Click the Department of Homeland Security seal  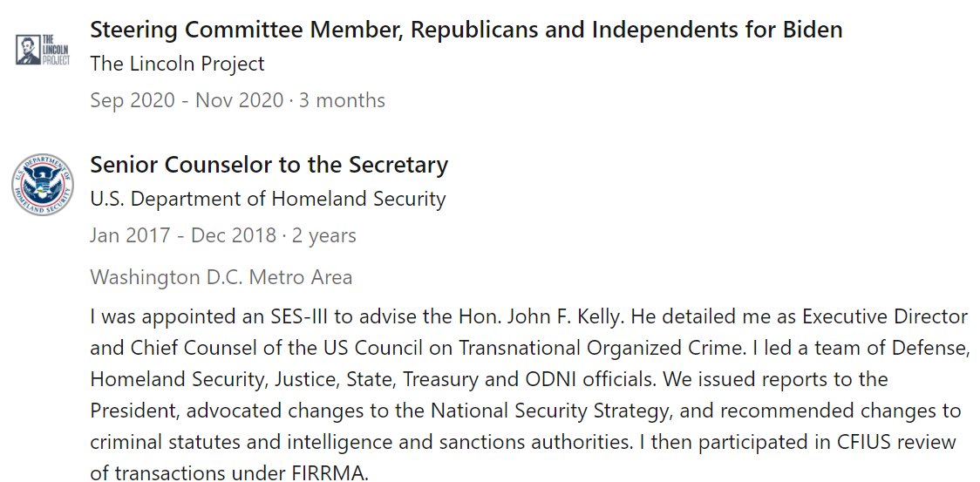coord(42,185)
